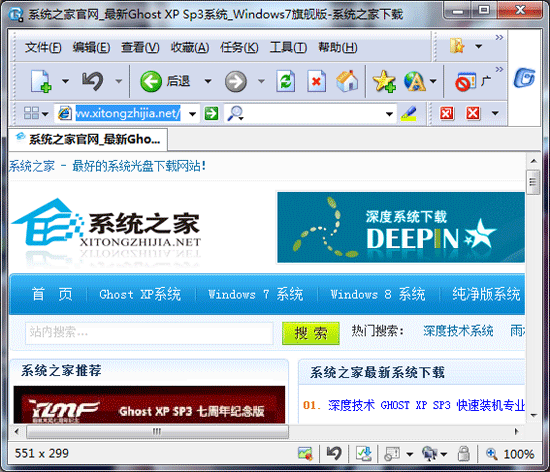Stop loading with red X page icon
Image resolution: width=550 pixels, height=472 pixels.
[316, 81]
